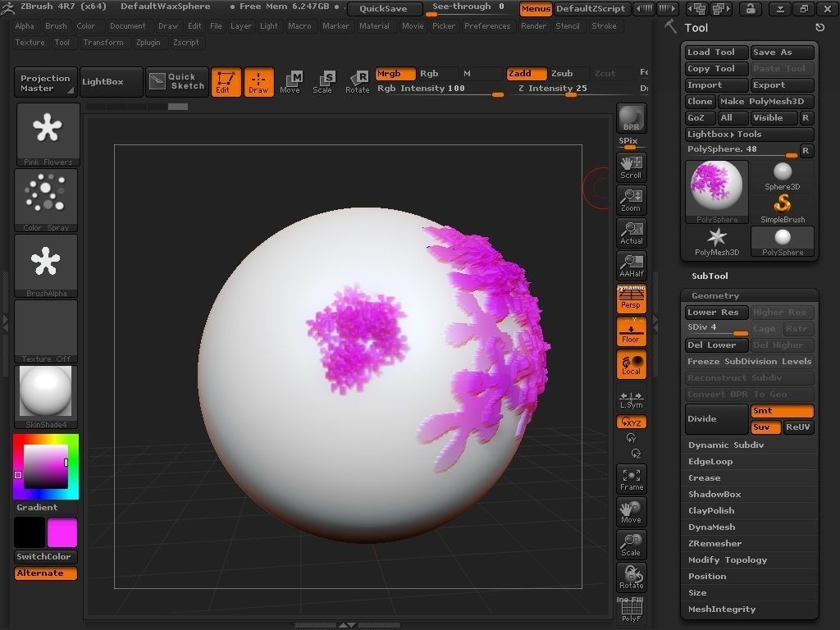Expand the EdgeLoop section
This screenshot has width=840, height=630.
pos(710,462)
